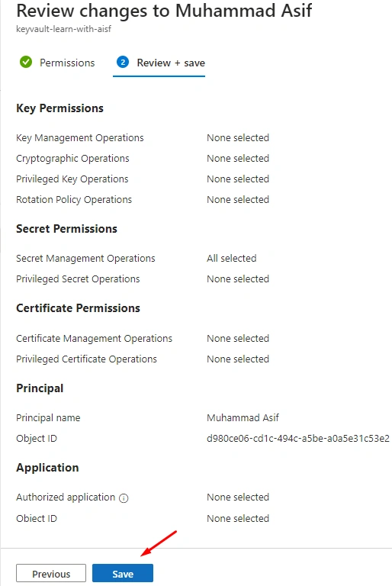Click the All selected secret management value
This screenshot has height=586, width=392.
[x=232, y=258]
